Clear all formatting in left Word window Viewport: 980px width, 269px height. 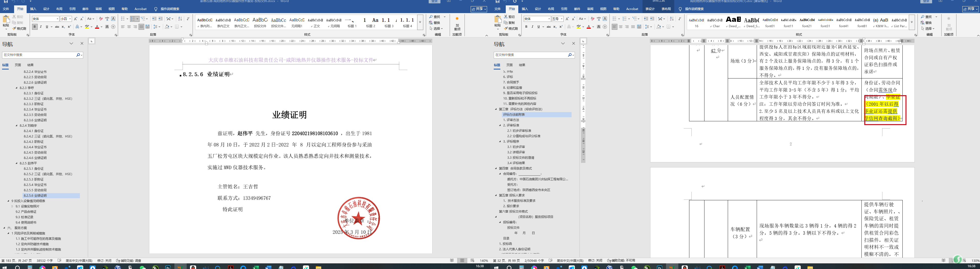[101, 19]
